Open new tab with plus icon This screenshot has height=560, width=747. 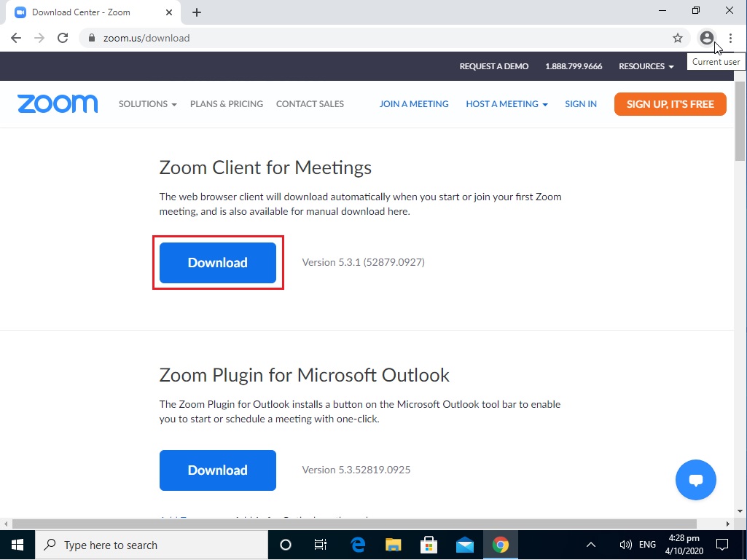tap(197, 12)
